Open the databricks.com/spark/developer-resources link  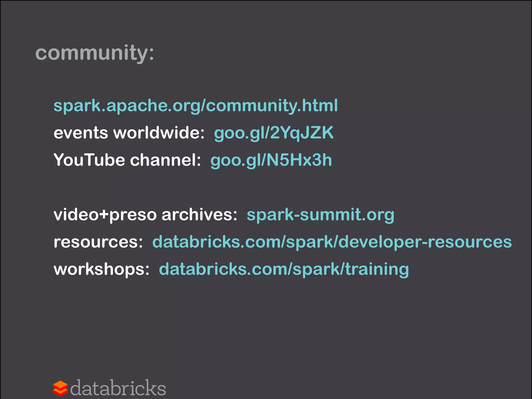pyautogui.click(x=332, y=242)
